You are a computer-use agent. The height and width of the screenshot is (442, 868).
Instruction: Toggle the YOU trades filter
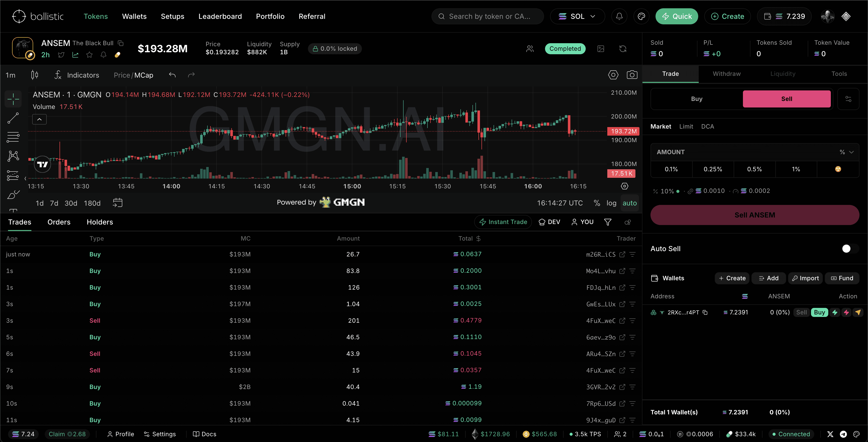point(582,222)
